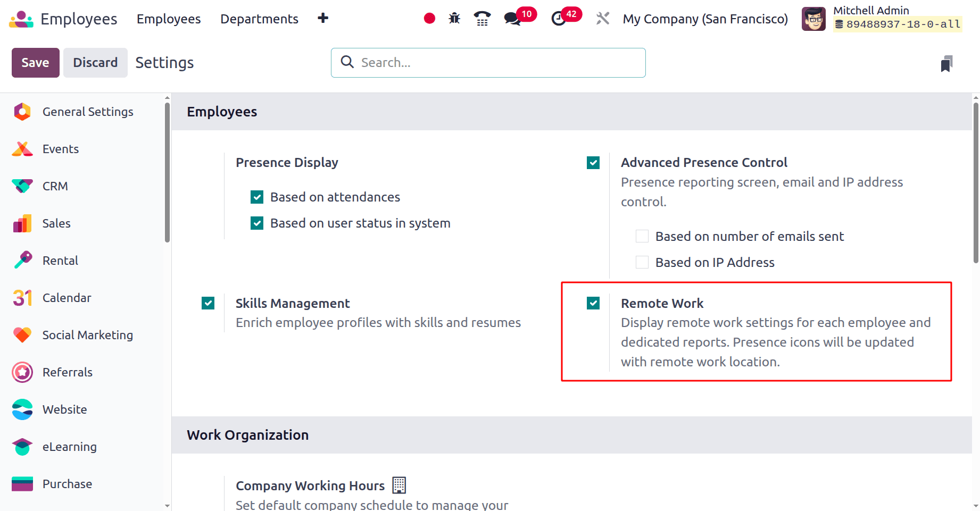Click the Discard button
Screen dimensions: 980x511
[x=95, y=63]
